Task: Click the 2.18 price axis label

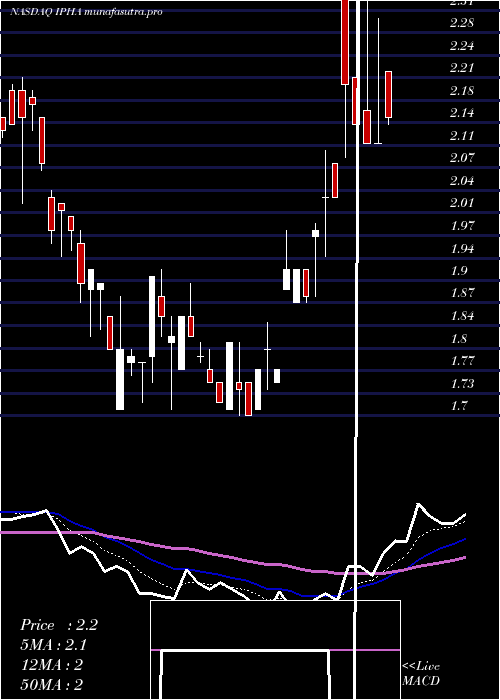Action: click(462, 91)
